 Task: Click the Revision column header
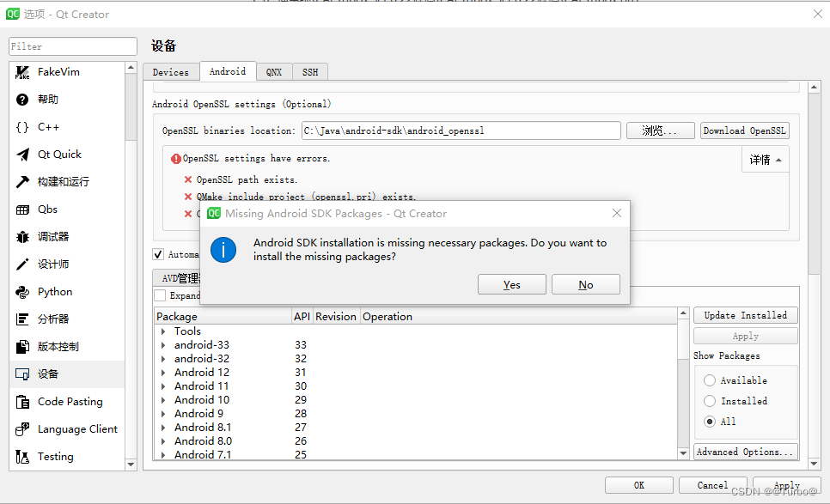(x=336, y=316)
